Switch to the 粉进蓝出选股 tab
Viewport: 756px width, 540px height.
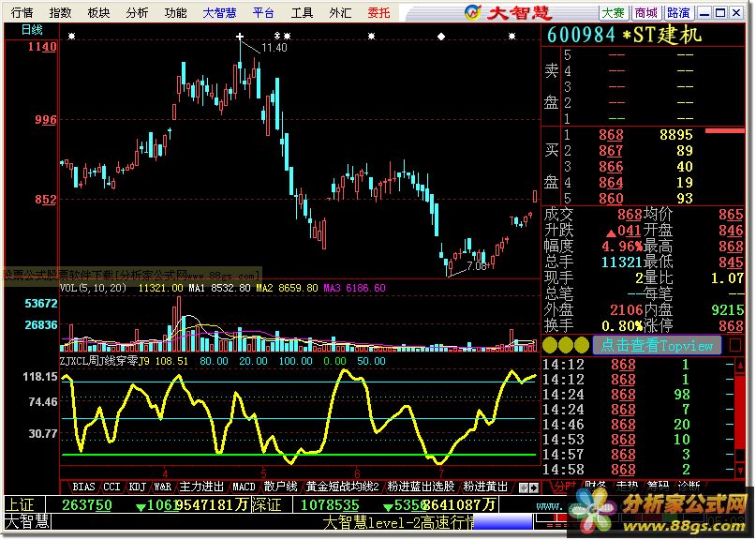[421, 487]
